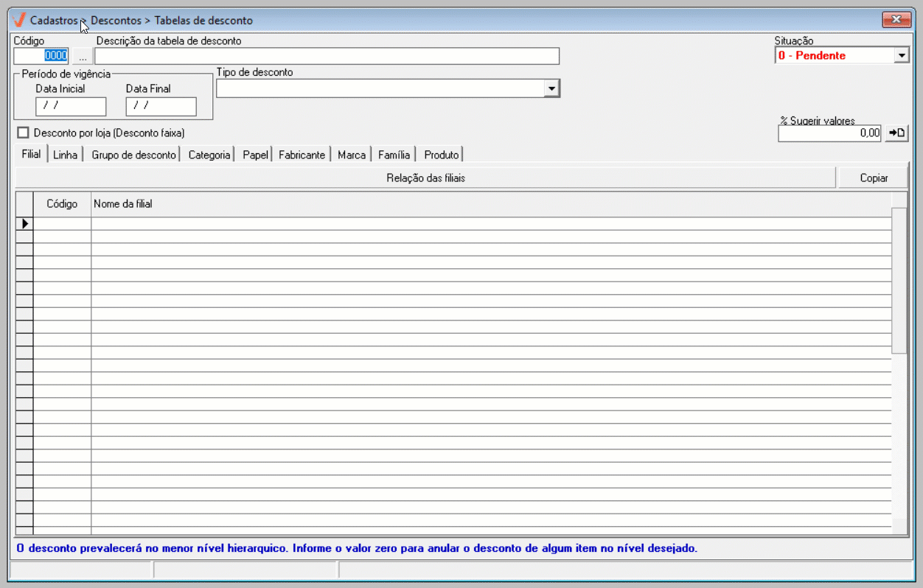Image resolution: width=923 pixels, height=588 pixels.
Task: Click first row cell under Código column
Action: click(x=62, y=223)
